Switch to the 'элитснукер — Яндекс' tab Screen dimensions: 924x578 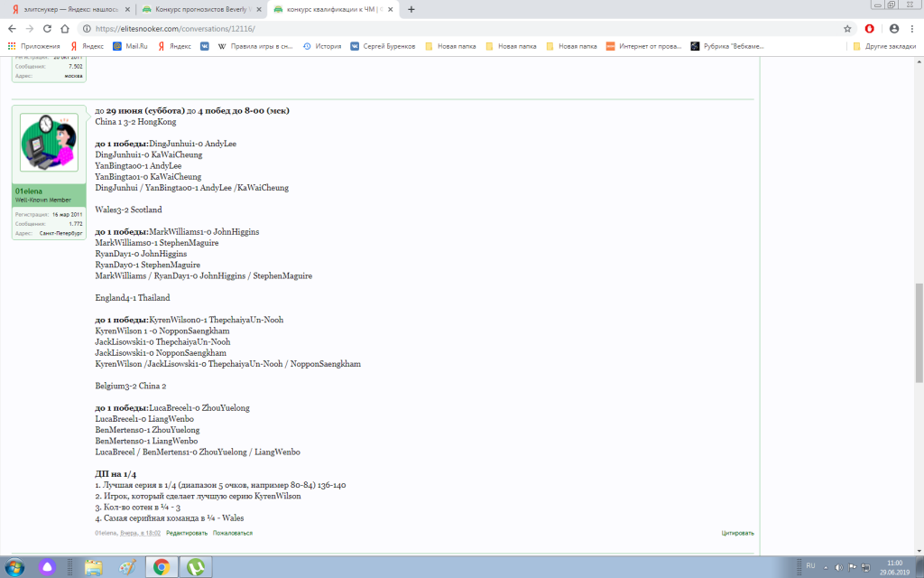pyautogui.click(x=69, y=9)
